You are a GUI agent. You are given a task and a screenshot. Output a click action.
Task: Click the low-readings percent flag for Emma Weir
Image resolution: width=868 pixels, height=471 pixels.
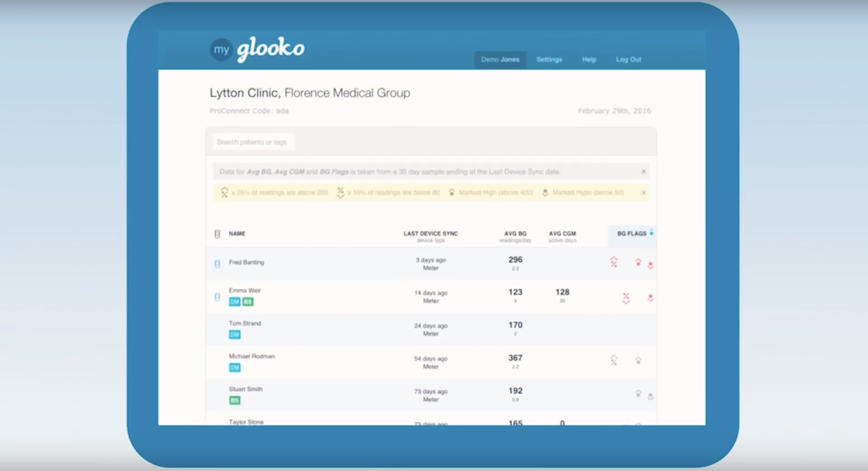[626, 298]
